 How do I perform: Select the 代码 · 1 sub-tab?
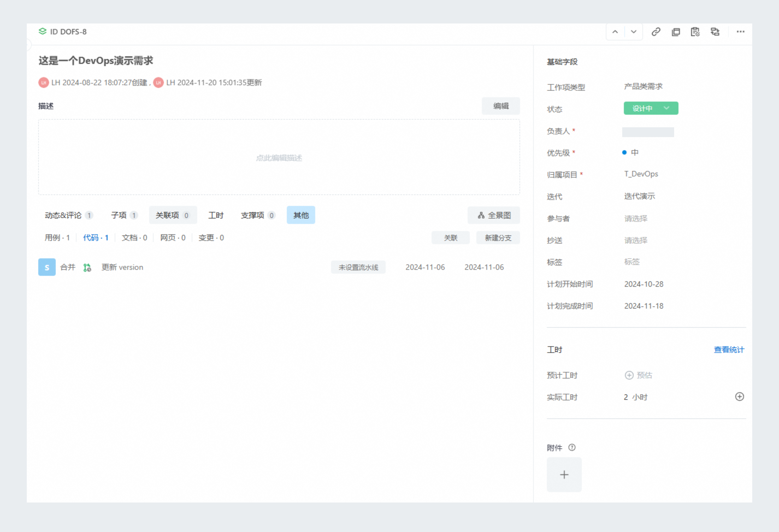pyautogui.click(x=96, y=238)
